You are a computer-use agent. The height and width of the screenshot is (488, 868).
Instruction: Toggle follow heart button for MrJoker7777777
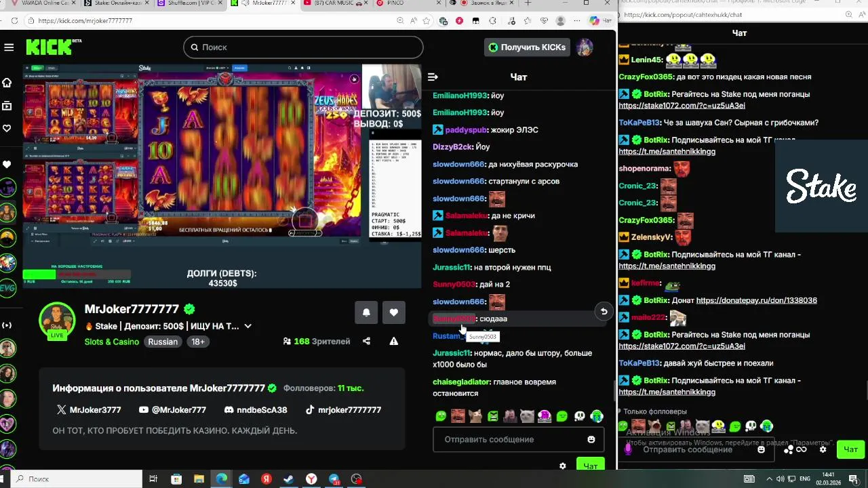point(394,312)
